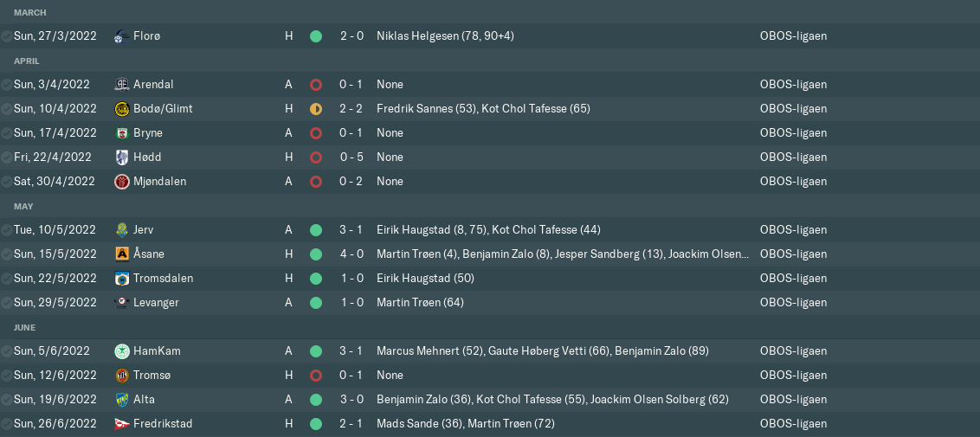
Task: Click the Hødd club badge icon
Action: [121, 157]
